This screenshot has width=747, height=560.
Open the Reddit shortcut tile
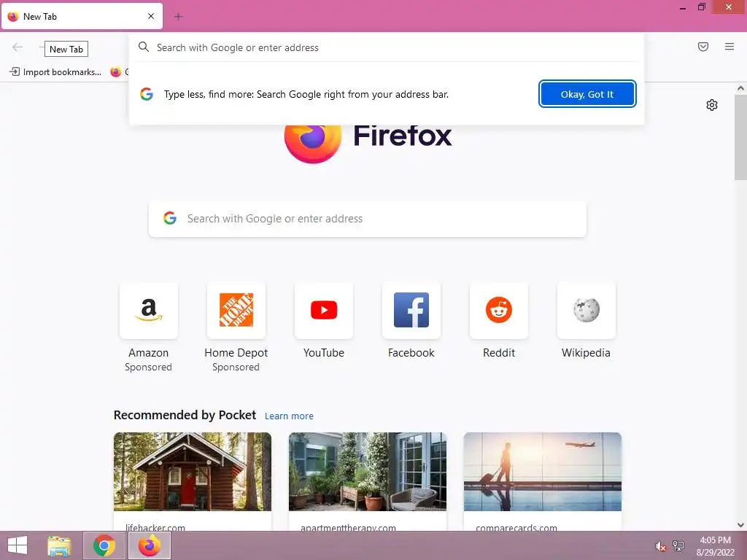(x=499, y=311)
